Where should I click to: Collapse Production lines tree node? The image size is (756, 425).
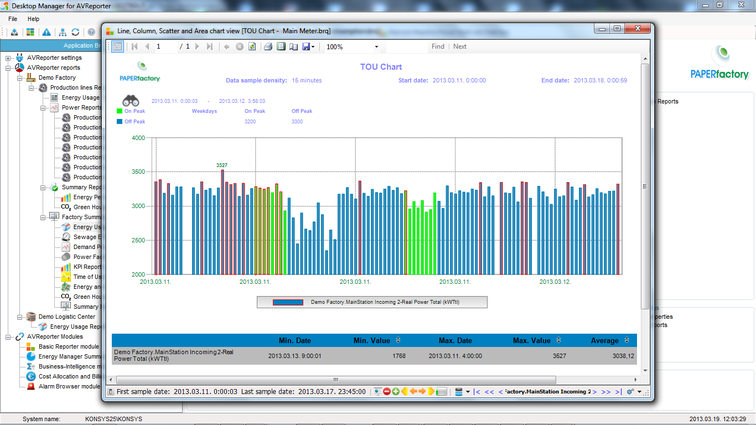click(x=31, y=88)
